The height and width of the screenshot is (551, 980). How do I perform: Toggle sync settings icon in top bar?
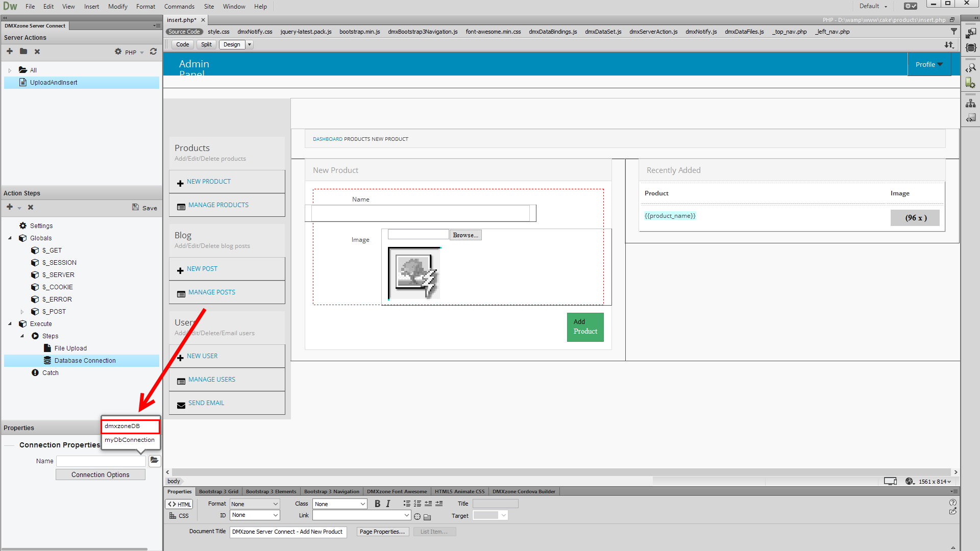[x=911, y=6]
